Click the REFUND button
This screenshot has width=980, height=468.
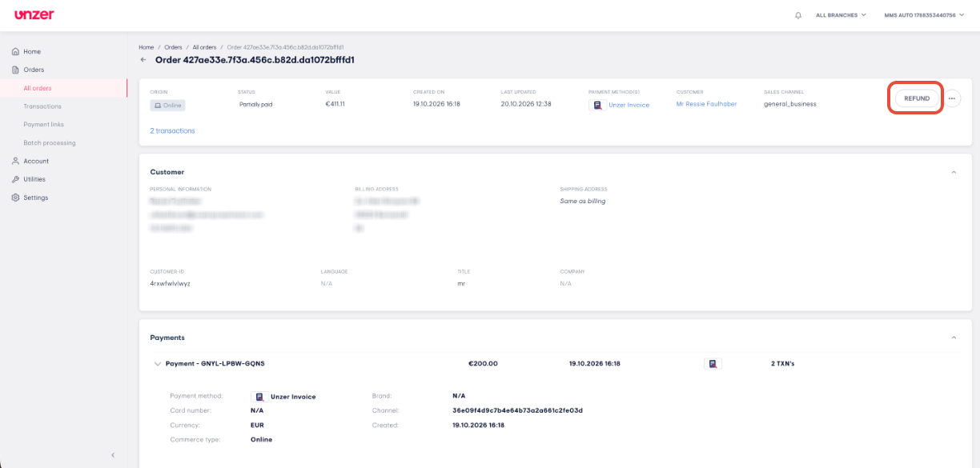point(917,98)
